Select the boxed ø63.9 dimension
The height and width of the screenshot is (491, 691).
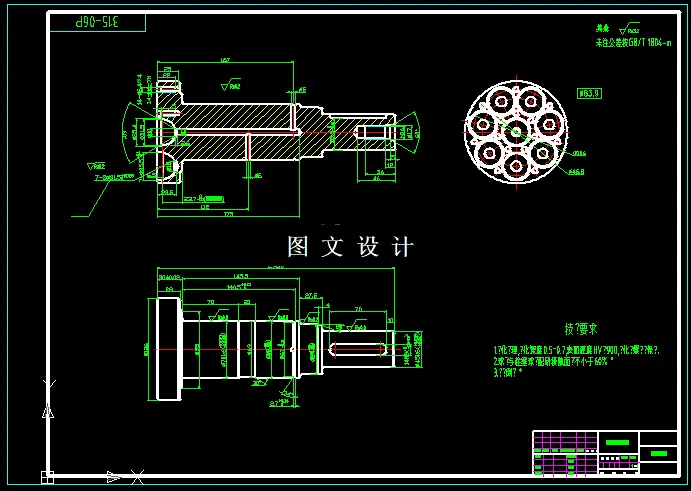pyautogui.click(x=589, y=93)
